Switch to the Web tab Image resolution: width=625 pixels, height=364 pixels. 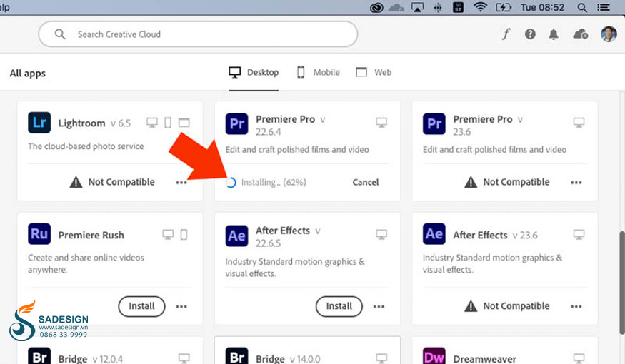tap(374, 73)
